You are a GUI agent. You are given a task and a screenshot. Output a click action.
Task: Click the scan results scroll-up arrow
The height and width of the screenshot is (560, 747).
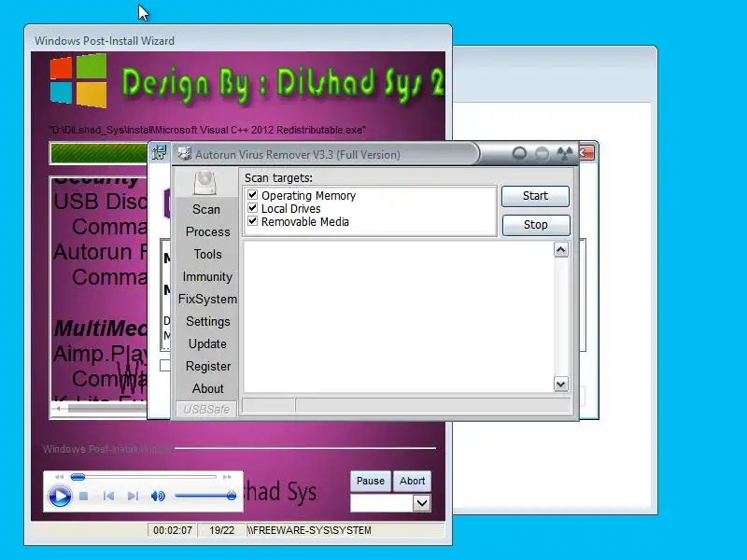(x=561, y=250)
